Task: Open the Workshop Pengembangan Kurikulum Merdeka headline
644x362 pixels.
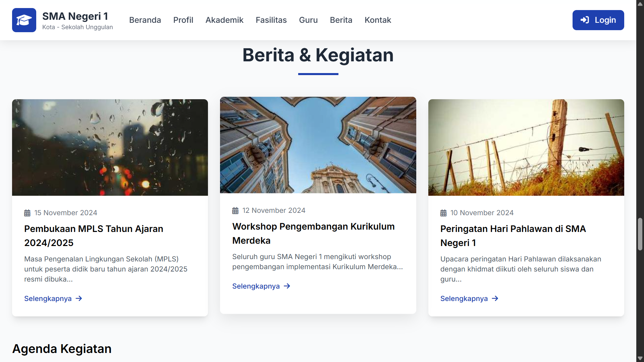Action: pos(313,233)
